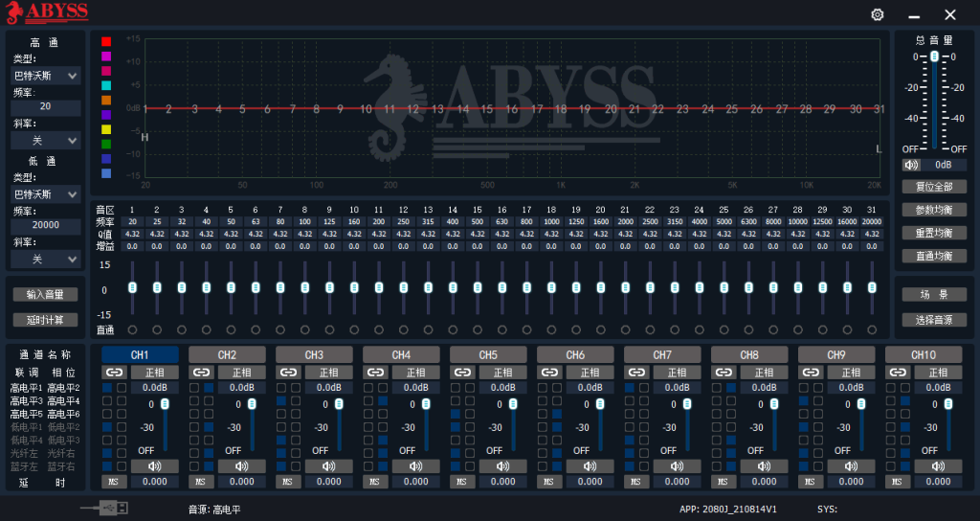Toggle CH5 高电平5 input routing checkbox
This screenshot has width=980, height=521.
[455, 414]
